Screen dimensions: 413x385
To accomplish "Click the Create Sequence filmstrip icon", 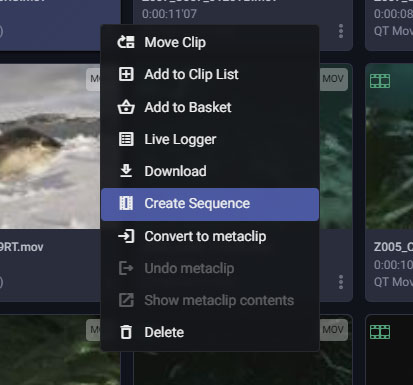I will click(x=126, y=203).
